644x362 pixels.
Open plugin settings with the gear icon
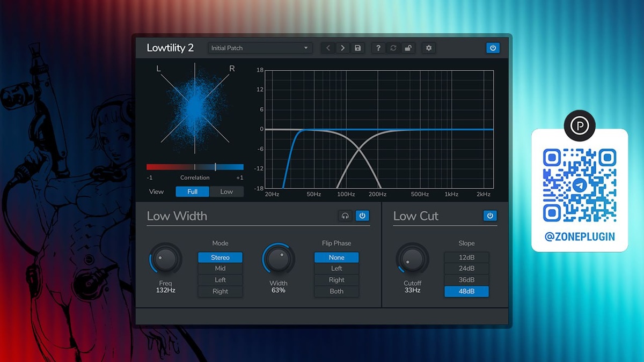tap(428, 48)
